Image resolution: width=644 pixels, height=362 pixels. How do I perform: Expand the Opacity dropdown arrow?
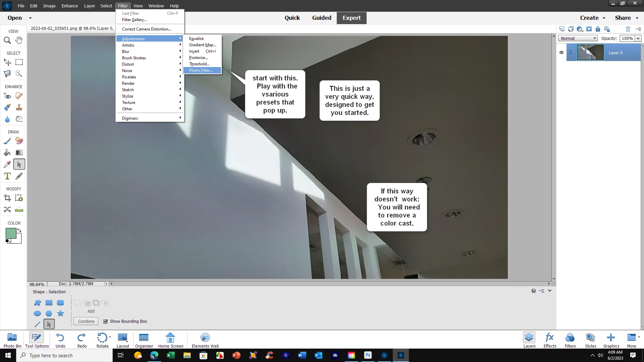(638, 39)
